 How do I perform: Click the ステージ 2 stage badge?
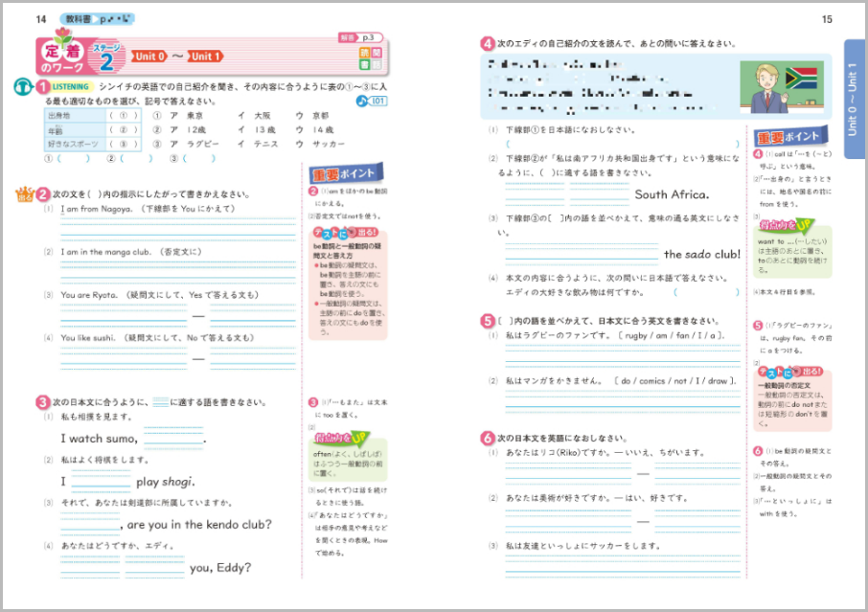pos(107,57)
